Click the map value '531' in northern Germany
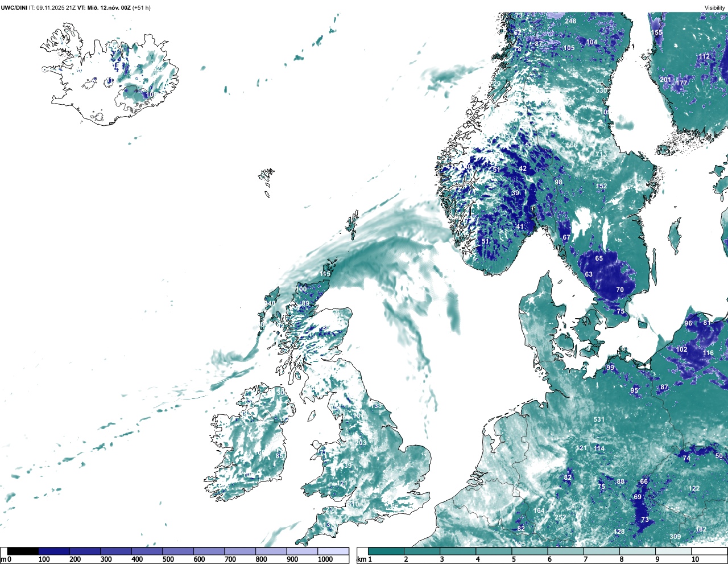The image size is (728, 564). pyautogui.click(x=599, y=419)
